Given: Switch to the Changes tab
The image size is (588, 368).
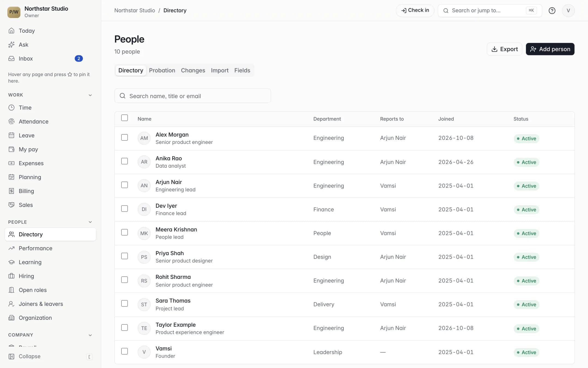Looking at the screenshot, I should (x=193, y=70).
